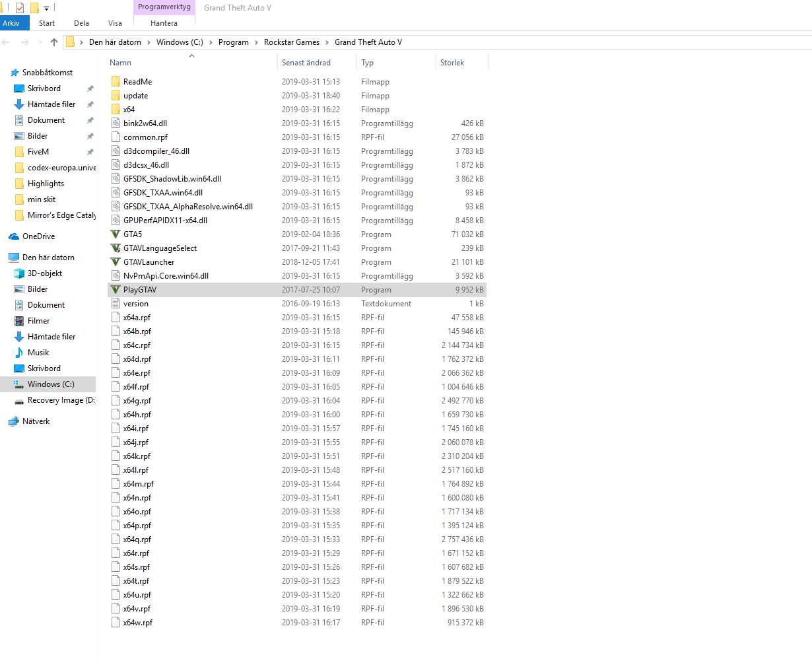Select the d3dcsx_46.dll file
Viewport: 812px width, 661px height.
(x=296, y=165)
